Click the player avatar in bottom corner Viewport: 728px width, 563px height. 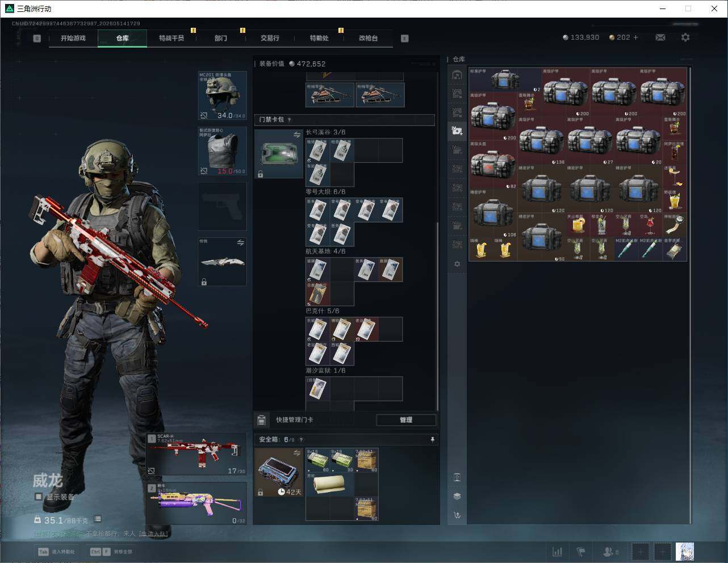[685, 552]
